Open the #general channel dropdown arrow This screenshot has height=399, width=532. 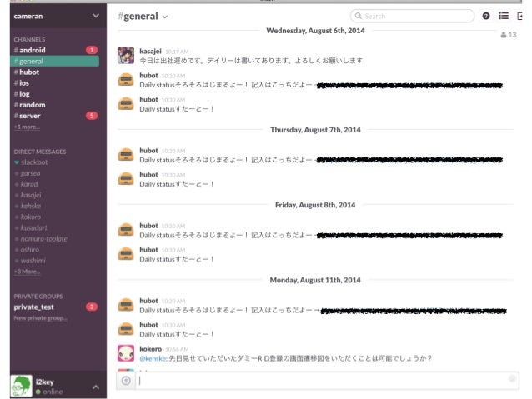pos(165,17)
